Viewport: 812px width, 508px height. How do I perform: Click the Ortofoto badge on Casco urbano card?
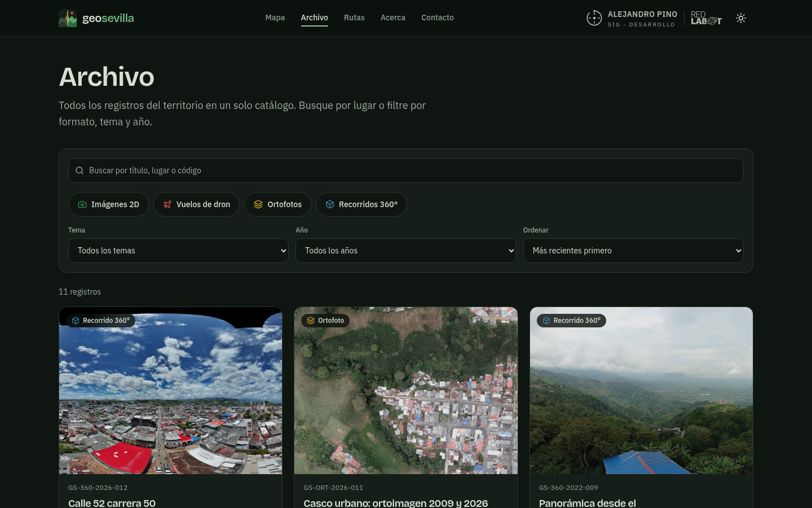pyautogui.click(x=326, y=321)
